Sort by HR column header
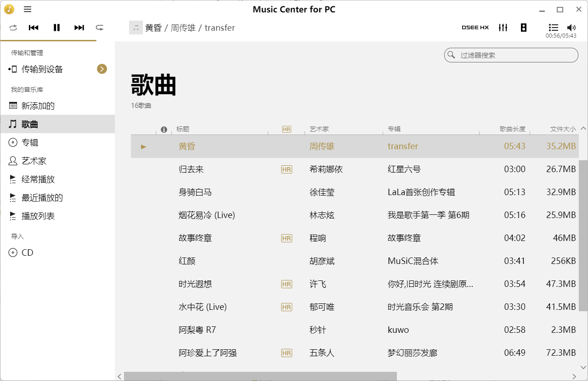 287,129
